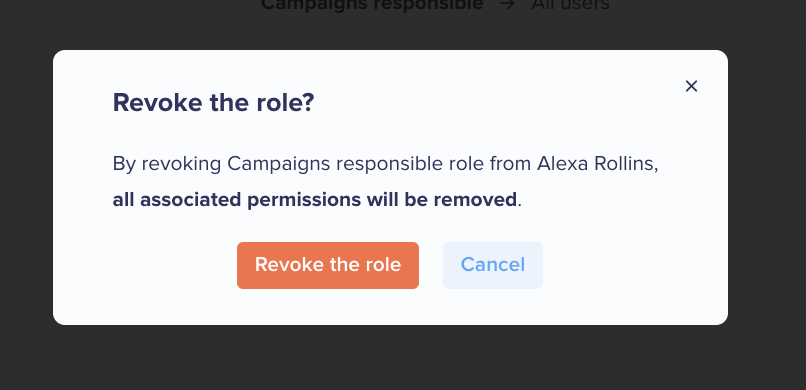Select the Campaigns responsible heading behind dialog
Image resolution: width=806 pixels, height=390 pixels.
(x=372, y=5)
